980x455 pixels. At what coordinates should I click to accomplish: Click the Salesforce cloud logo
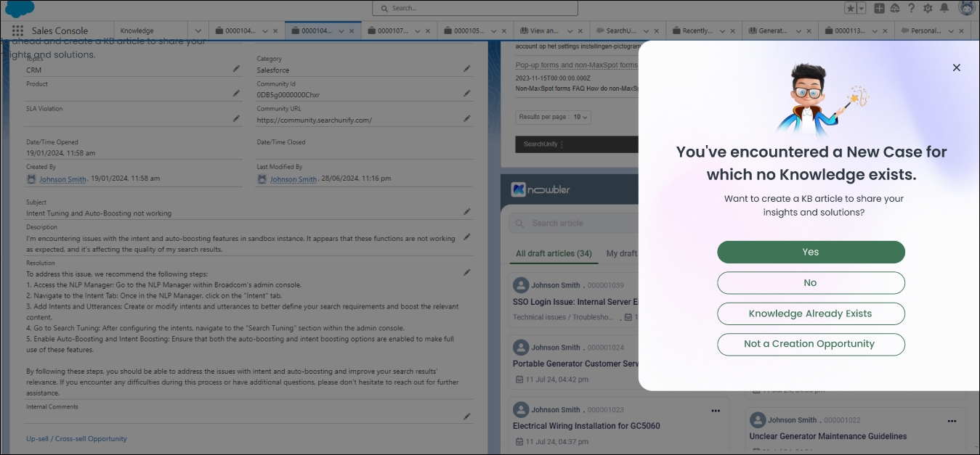(x=20, y=9)
